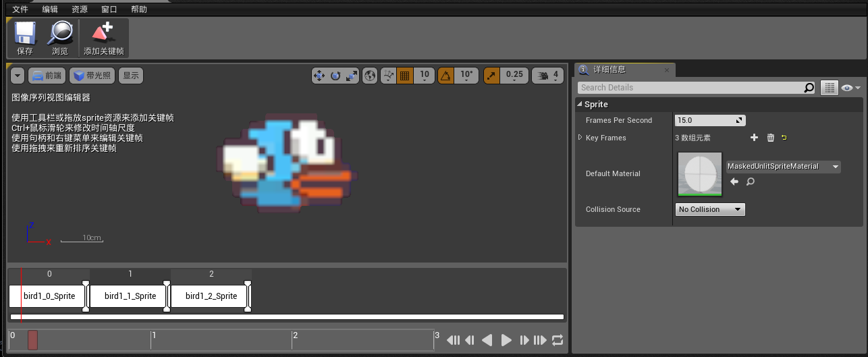This screenshot has width=868, height=357.
Task: Select bird1_1_Sprite key frame in timeline
Action: [x=130, y=296]
